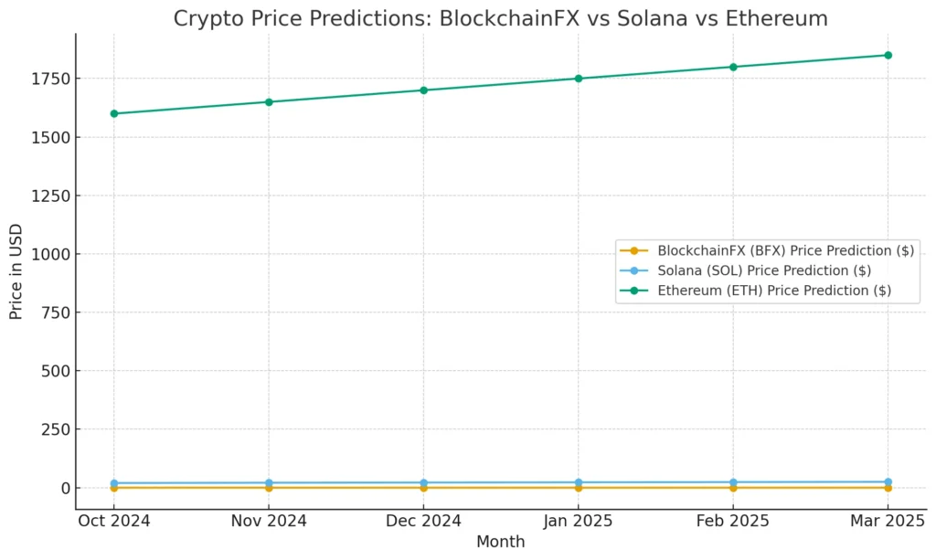Click the Ethereum data point for Nov 2024

point(269,101)
